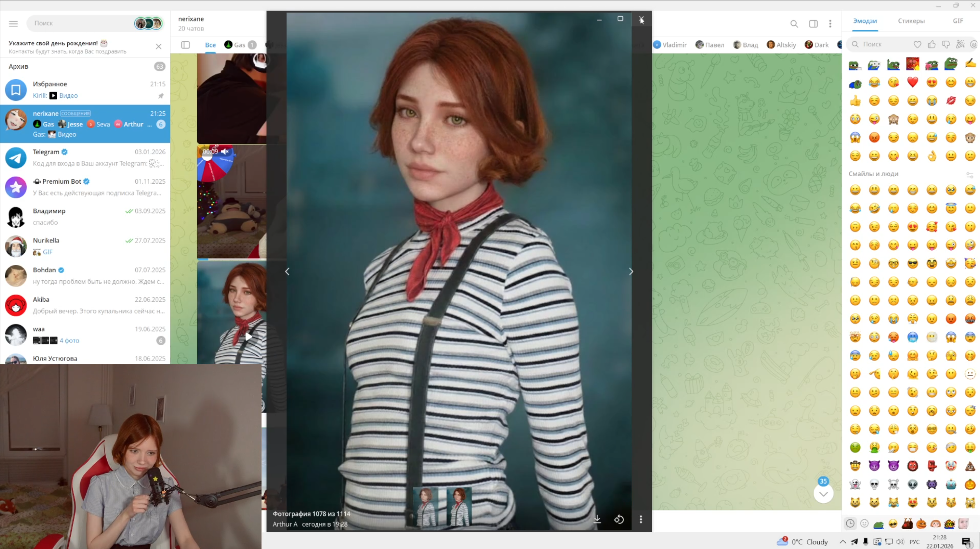Open the hamburger main menu
980x549 pixels.
coord(13,24)
